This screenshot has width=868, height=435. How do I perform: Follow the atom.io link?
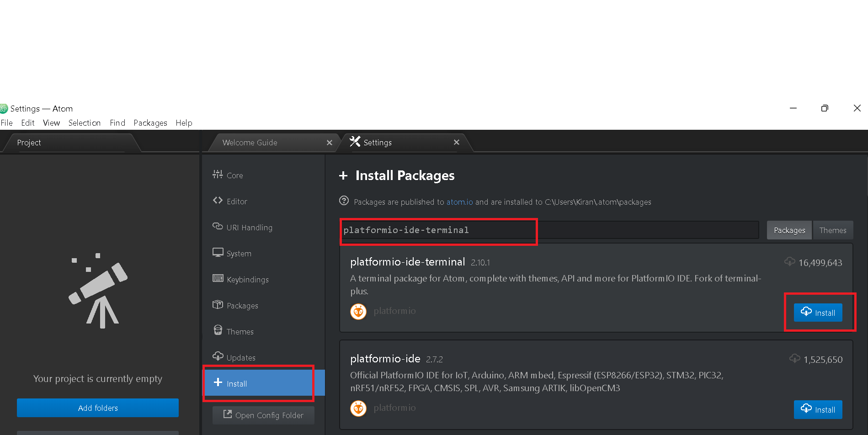459,202
